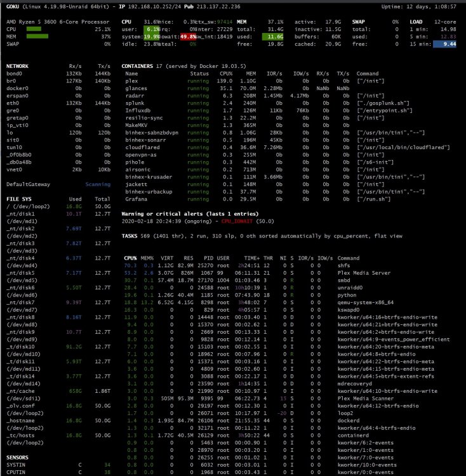
Task: Select the unraidd0 process row
Action: (x=243, y=288)
